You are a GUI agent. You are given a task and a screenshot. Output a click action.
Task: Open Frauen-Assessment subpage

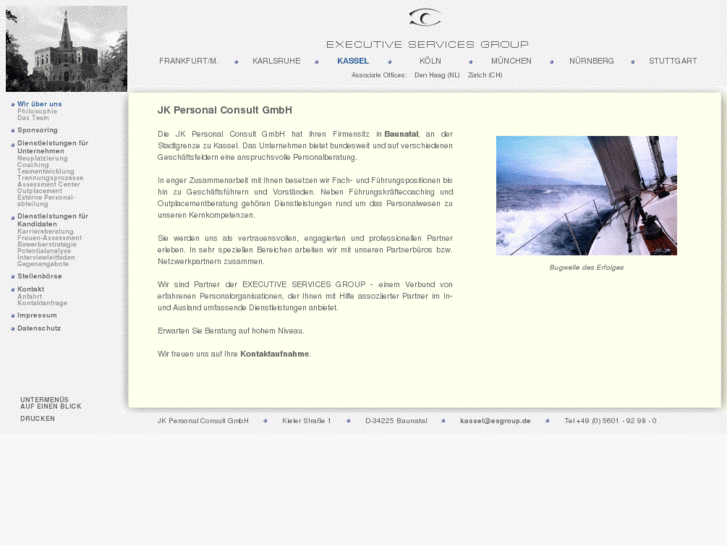coord(49,238)
